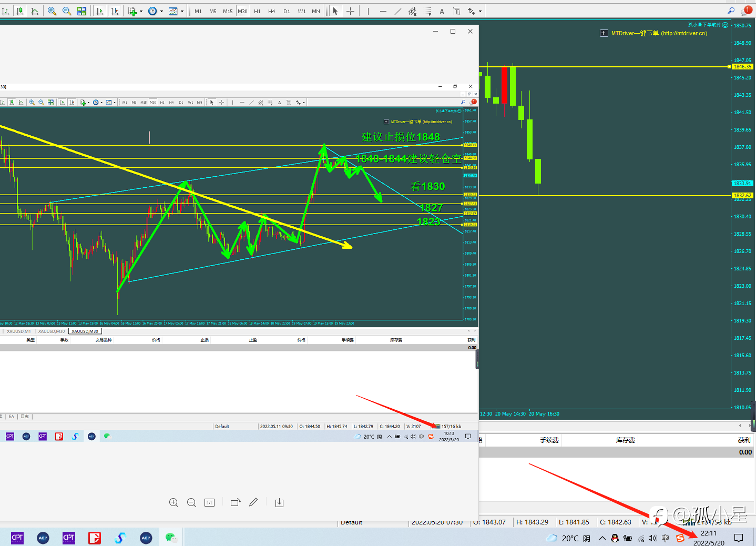This screenshot has height=546, width=756.
Task: Zoom in on the main MT4 chart toolbar
Action: coord(52,11)
